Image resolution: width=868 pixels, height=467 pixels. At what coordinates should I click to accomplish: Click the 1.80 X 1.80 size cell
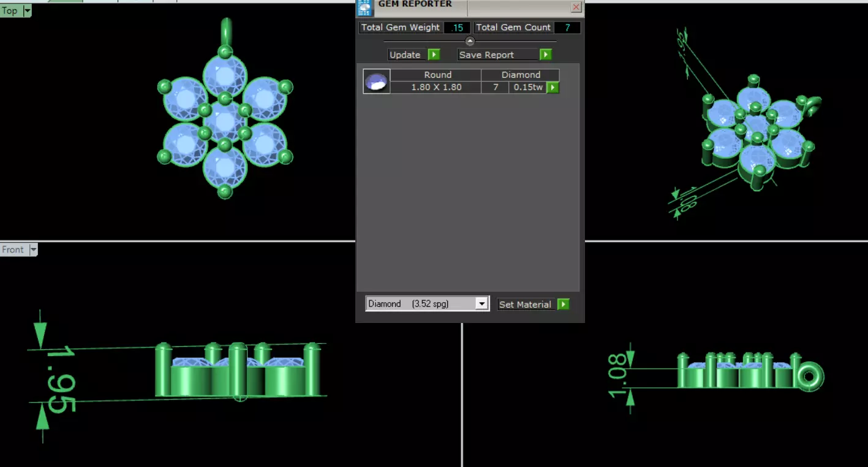pos(436,87)
